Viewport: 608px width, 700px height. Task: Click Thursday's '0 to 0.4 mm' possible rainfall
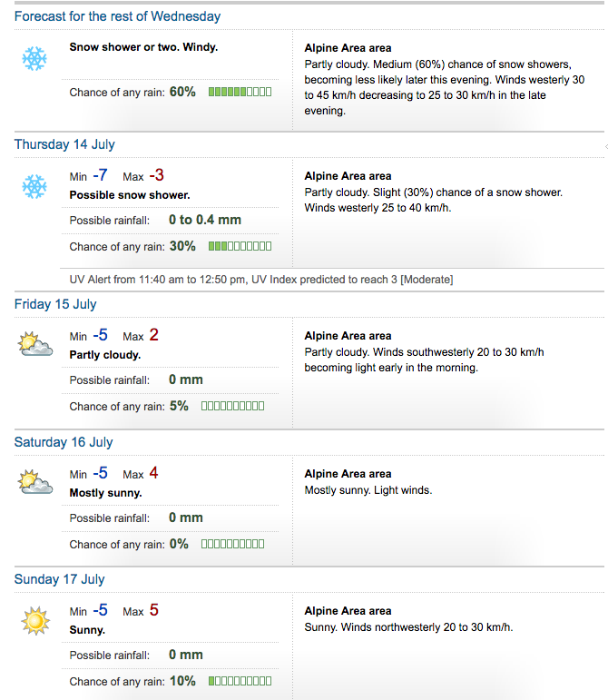coord(205,220)
